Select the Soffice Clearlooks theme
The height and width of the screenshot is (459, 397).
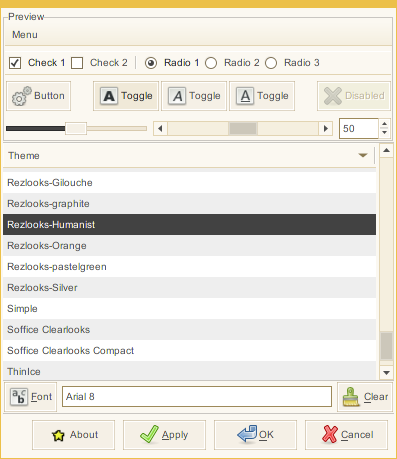tap(189, 330)
